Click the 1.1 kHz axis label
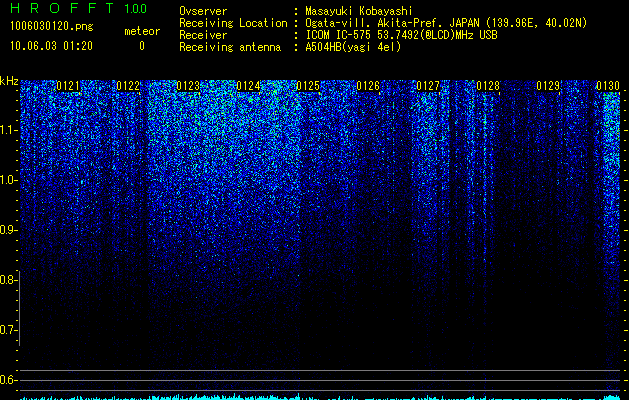629x400 pixels. coord(7,130)
